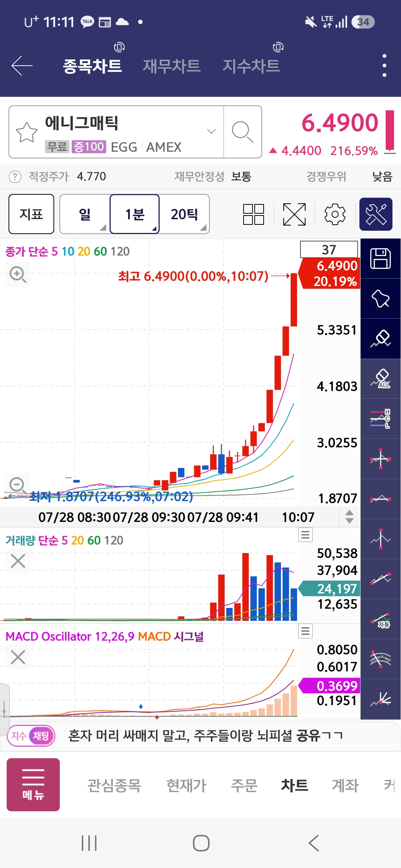Tap the 증100 badge
This screenshot has height=868, width=401.
(x=89, y=147)
